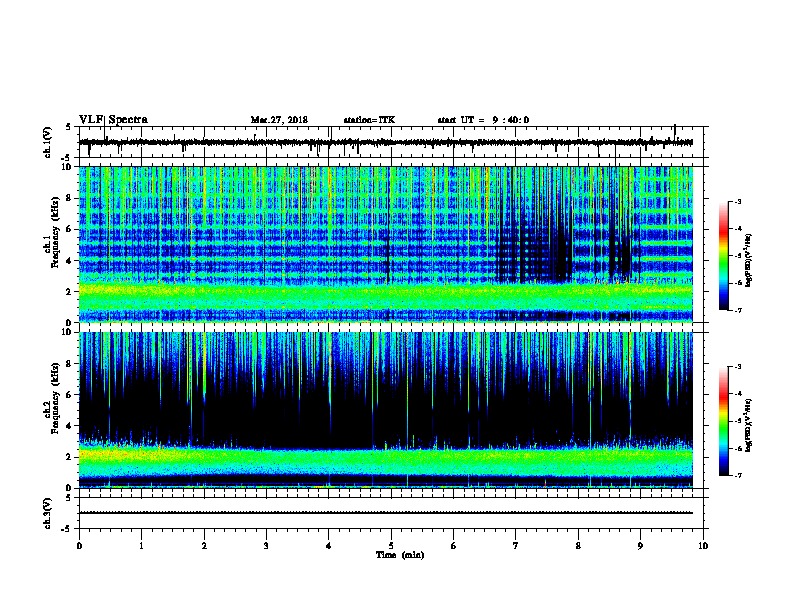The image size is (792, 612).
Task: Click the ch.1 spectrogram color bar
Action: point(723,256)
